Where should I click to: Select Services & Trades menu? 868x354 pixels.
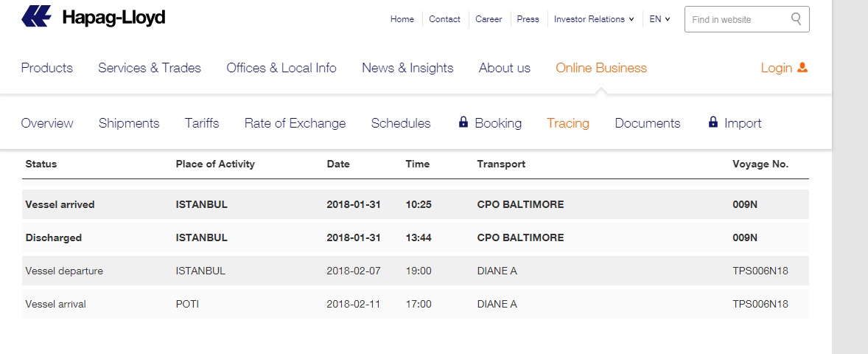click(x=150, y=68)
